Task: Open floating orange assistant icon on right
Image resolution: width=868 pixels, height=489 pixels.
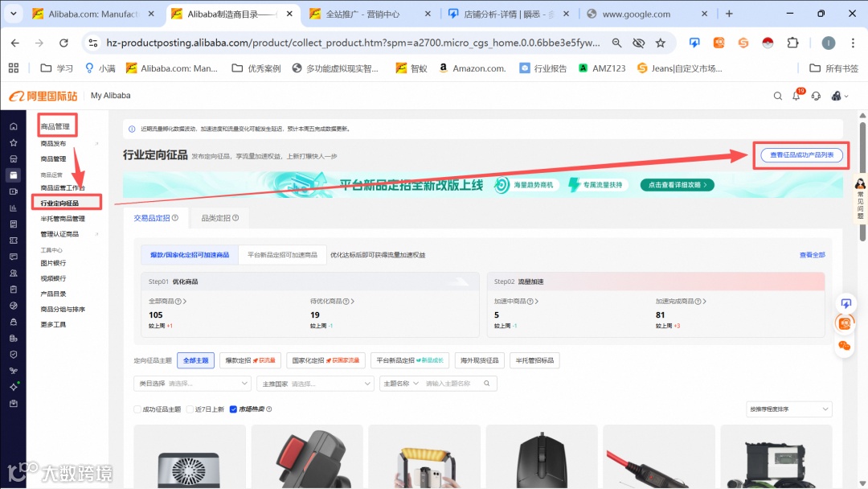Action: tap(845, 323)
